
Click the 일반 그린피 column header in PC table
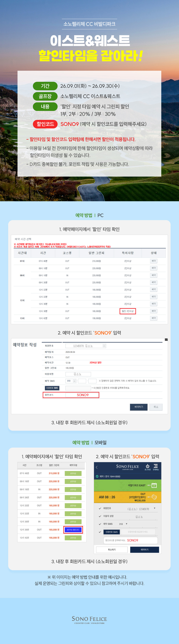[96, 253]
